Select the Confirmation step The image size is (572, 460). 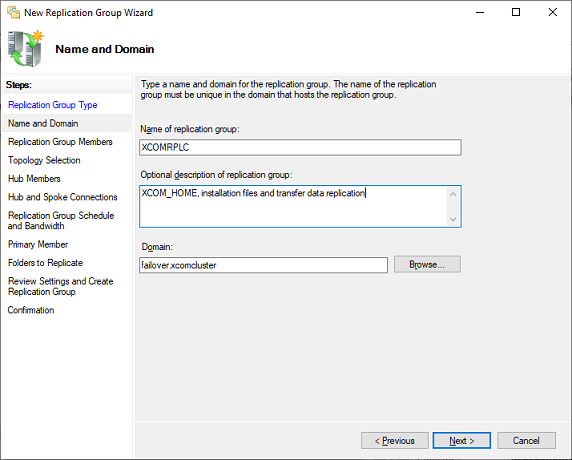[x=31, y=310]
